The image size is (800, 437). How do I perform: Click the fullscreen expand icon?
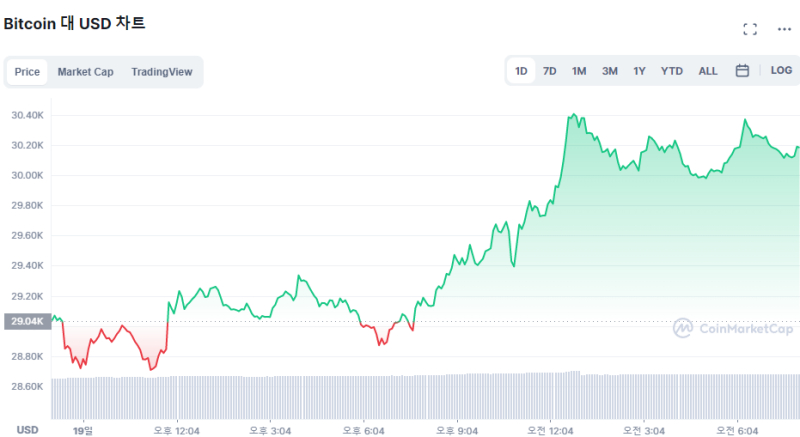pos(750,29)
